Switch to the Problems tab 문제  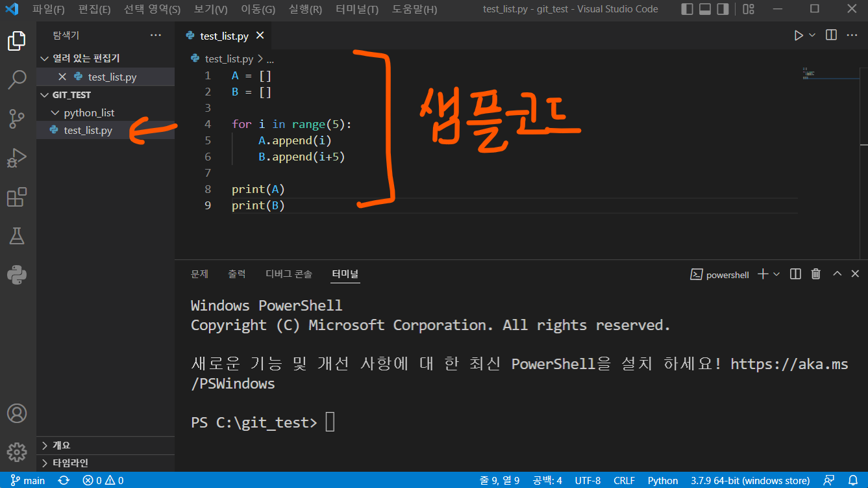click(199, 274)
